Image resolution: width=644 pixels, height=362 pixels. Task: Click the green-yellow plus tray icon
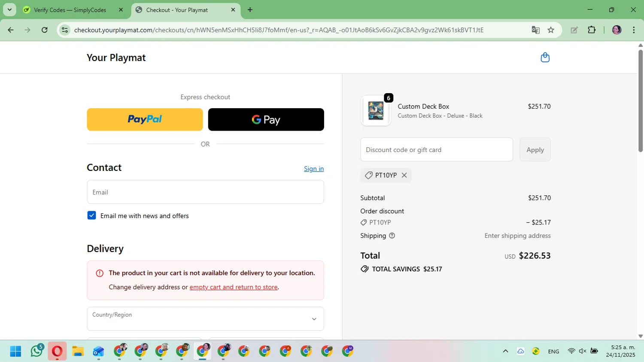pos(536,351)
